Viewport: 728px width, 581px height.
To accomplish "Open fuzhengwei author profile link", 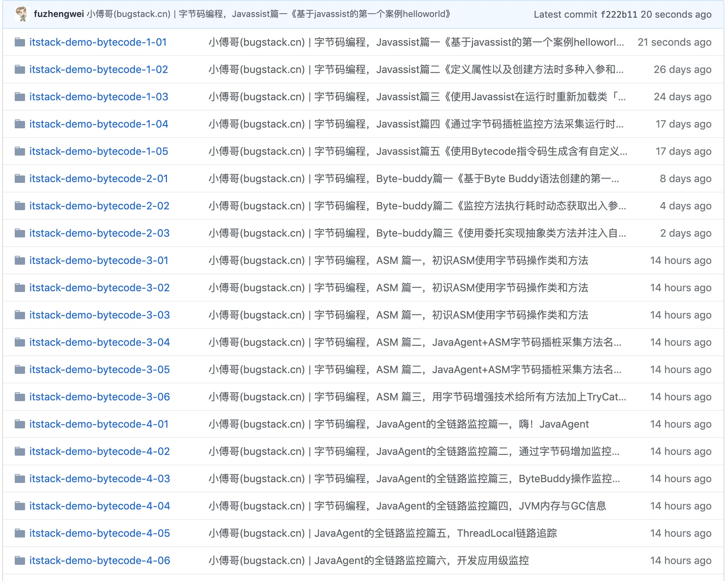I will click(x=59, y=14).
